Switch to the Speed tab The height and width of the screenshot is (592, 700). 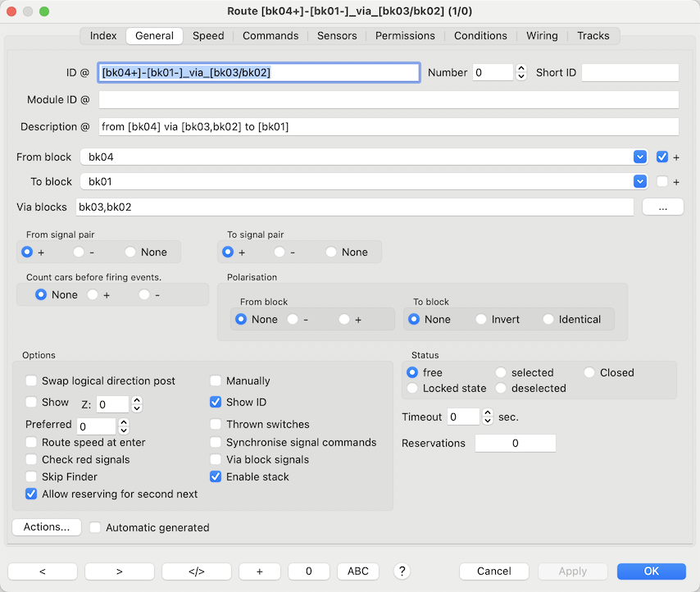[208, 36]
